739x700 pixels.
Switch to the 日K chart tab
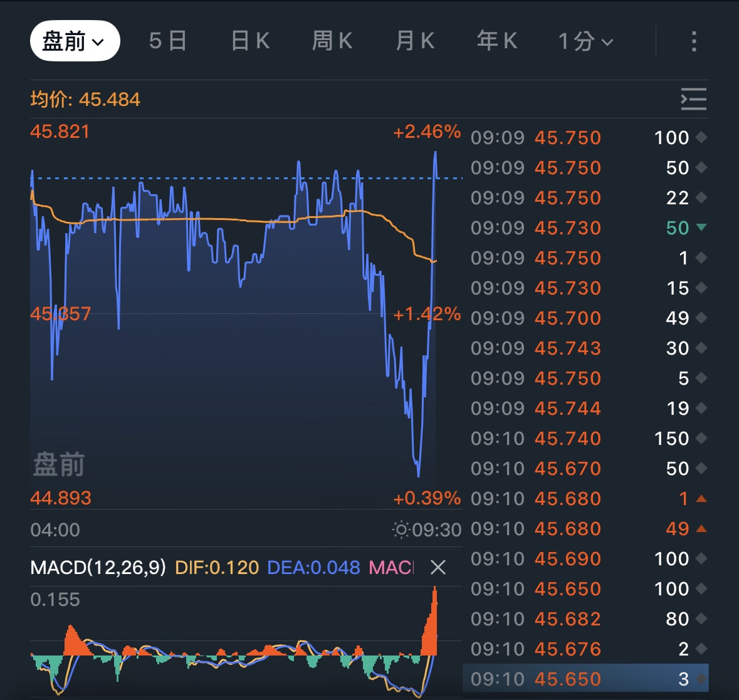click(x=250, y=41)
